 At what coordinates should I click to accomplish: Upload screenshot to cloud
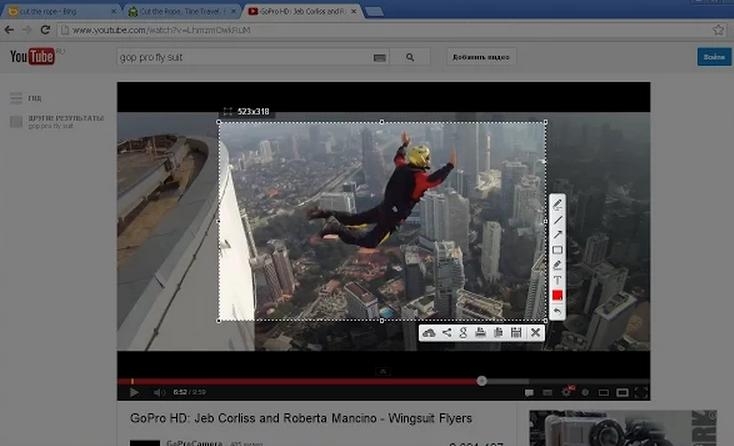(429, 333)
